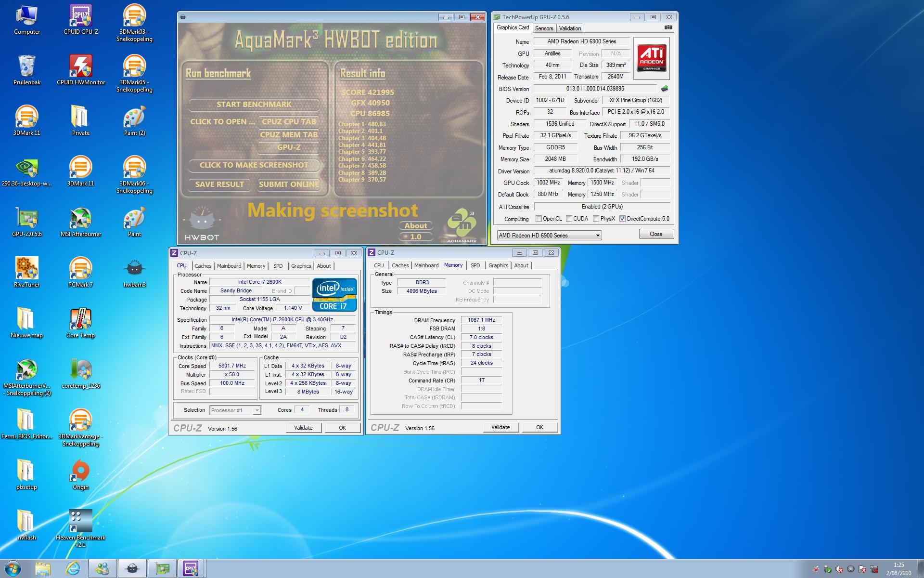
Task: Click the Close button in GPU-Z
Action: 656,234
